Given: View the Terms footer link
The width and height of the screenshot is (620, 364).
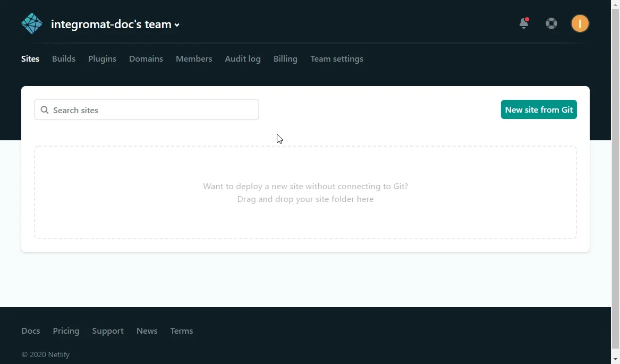Looking at the screenshot, I should 182,331.
